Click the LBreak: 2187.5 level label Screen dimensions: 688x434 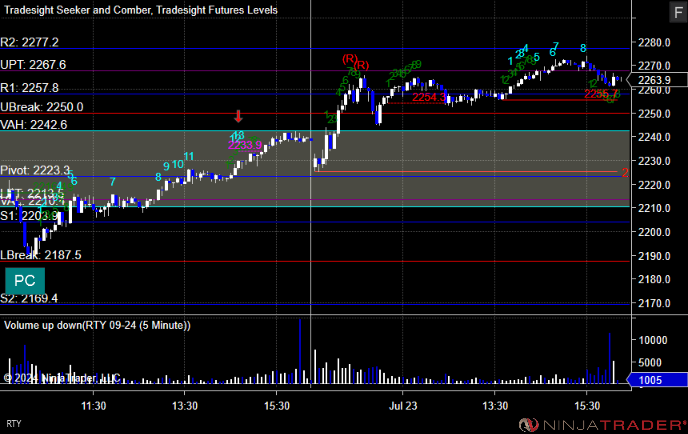pos(41,255)
